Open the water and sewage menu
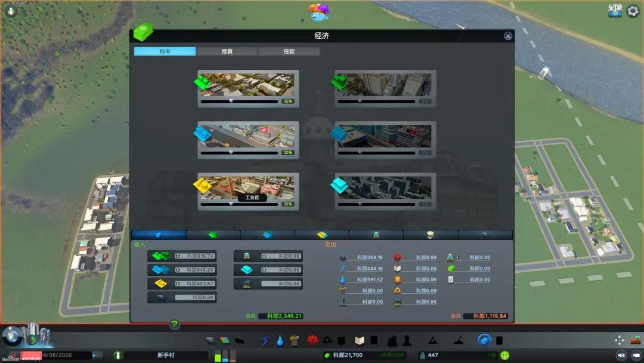The height and width of the screenshot is (363, 644). point(280,340)
